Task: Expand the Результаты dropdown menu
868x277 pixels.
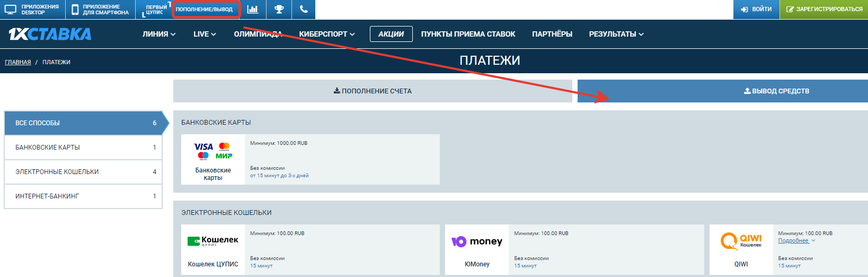Action: pyautogui.click(x=616, y=34)
